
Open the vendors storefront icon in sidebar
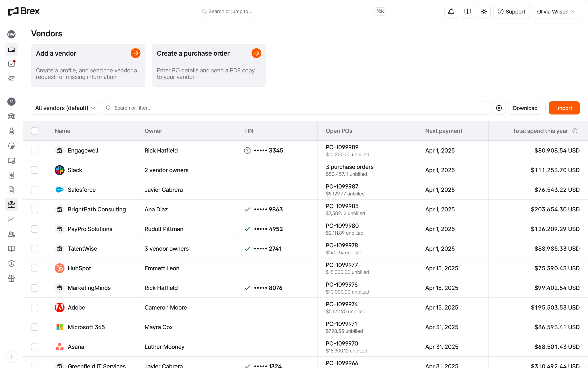(x=11, y=205)
